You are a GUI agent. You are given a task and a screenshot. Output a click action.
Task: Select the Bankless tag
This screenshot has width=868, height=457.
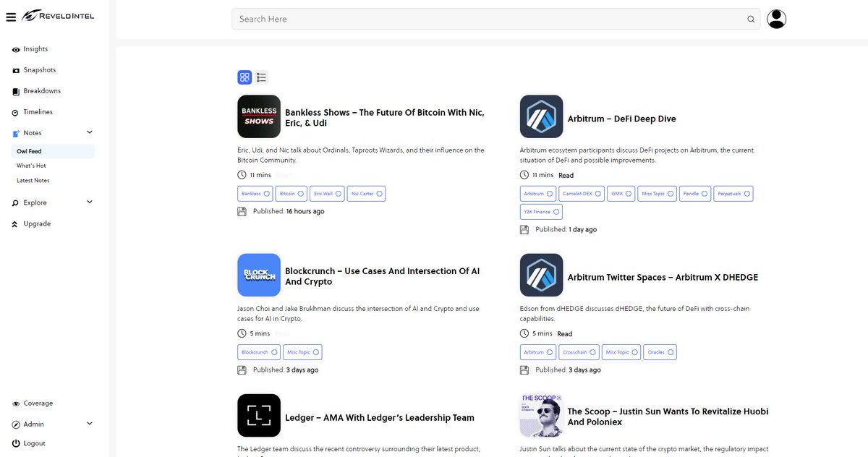coord(255,194)
